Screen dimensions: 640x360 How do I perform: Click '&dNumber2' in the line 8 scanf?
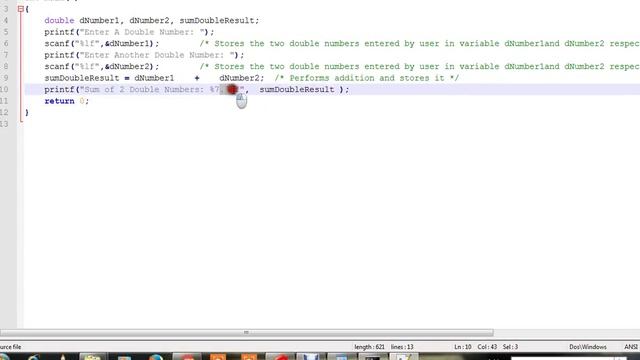point(127,66)
